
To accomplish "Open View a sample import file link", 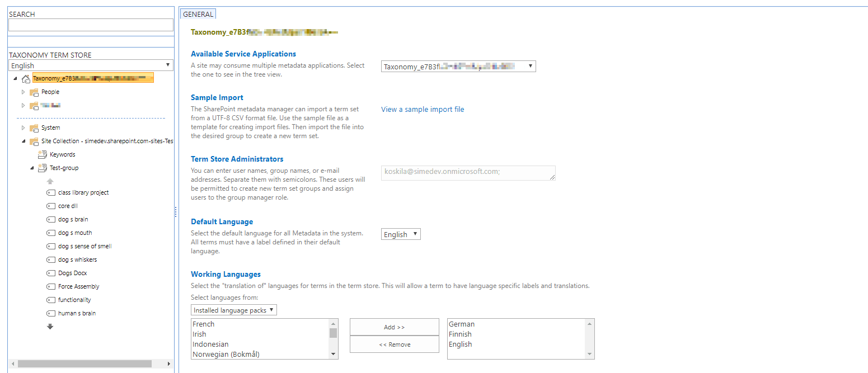I will click(x=423, y=109).
